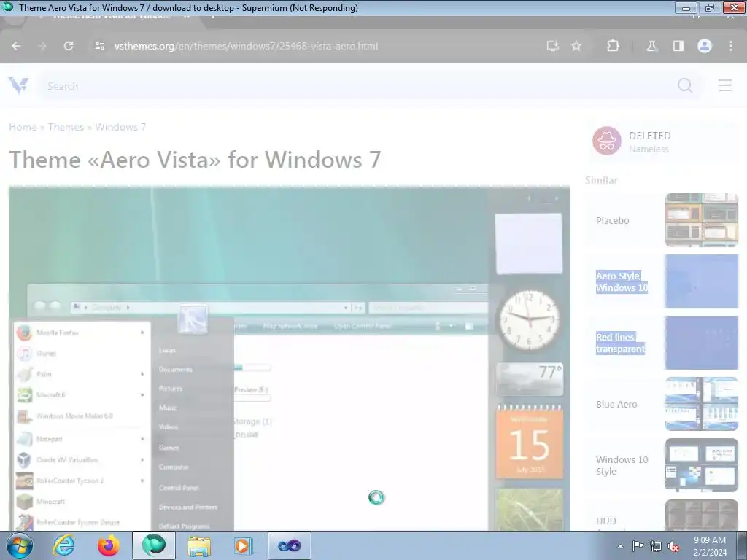Open the Blue Aero theme link
Screen dimensions: 747x560
tap(616, 404)
